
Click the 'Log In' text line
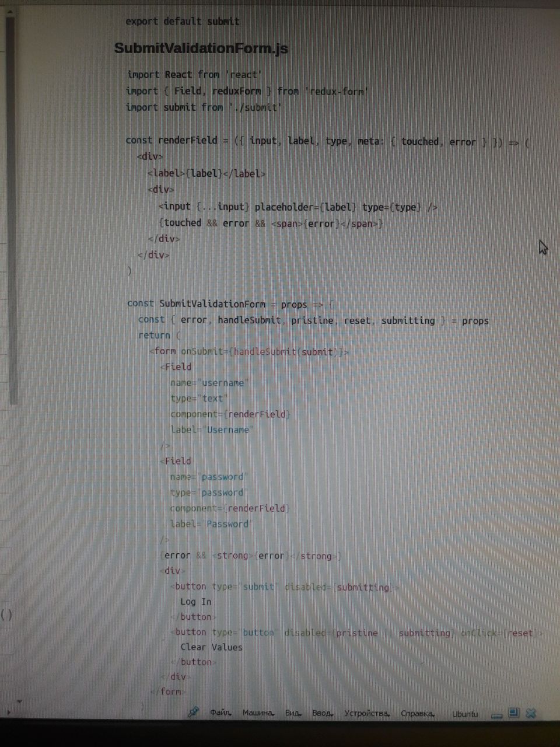[x=196, y=602]
